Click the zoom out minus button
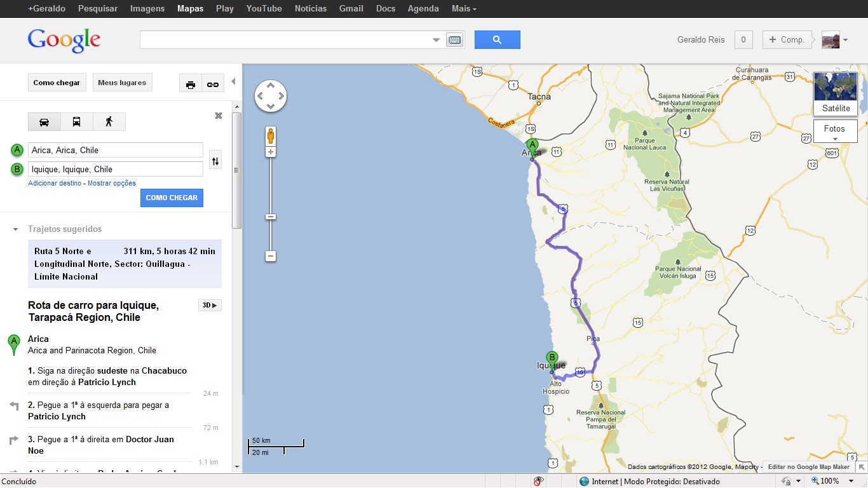The image size is (868, 488). coord(271,256)
